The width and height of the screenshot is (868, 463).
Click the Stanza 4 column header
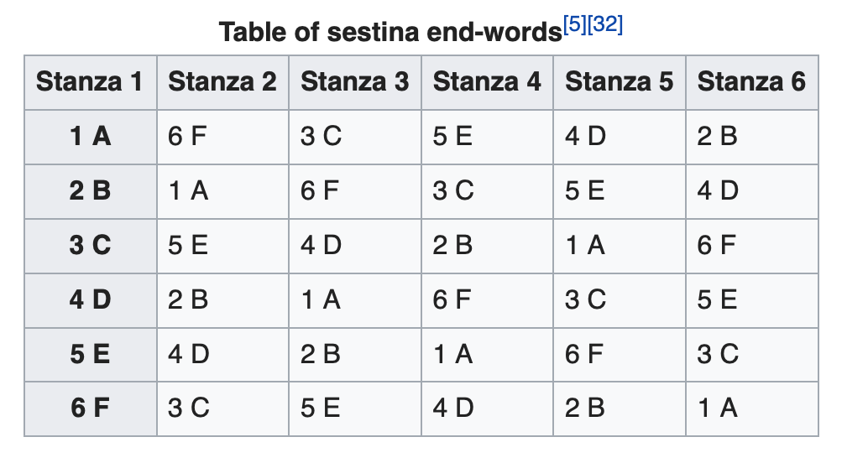487,82
